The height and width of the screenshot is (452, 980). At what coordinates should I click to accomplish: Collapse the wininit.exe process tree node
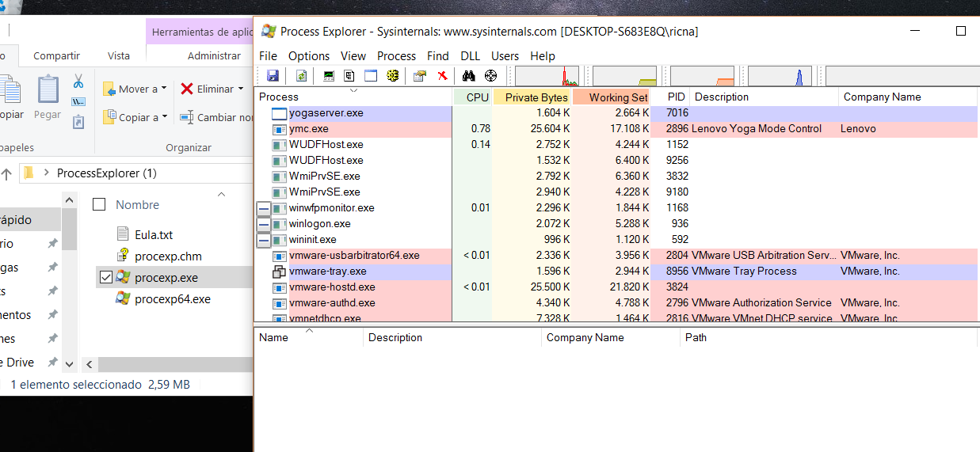pos(264,240)
